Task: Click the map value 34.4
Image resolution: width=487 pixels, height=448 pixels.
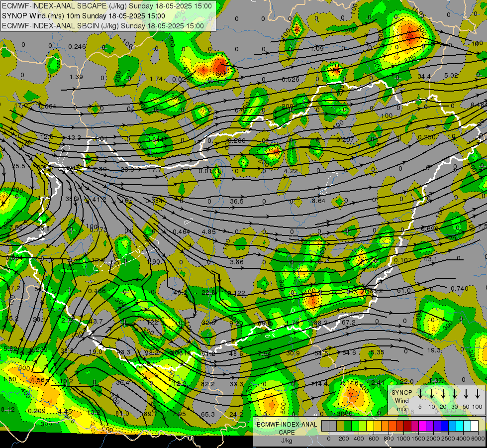Action: point(424,77)
